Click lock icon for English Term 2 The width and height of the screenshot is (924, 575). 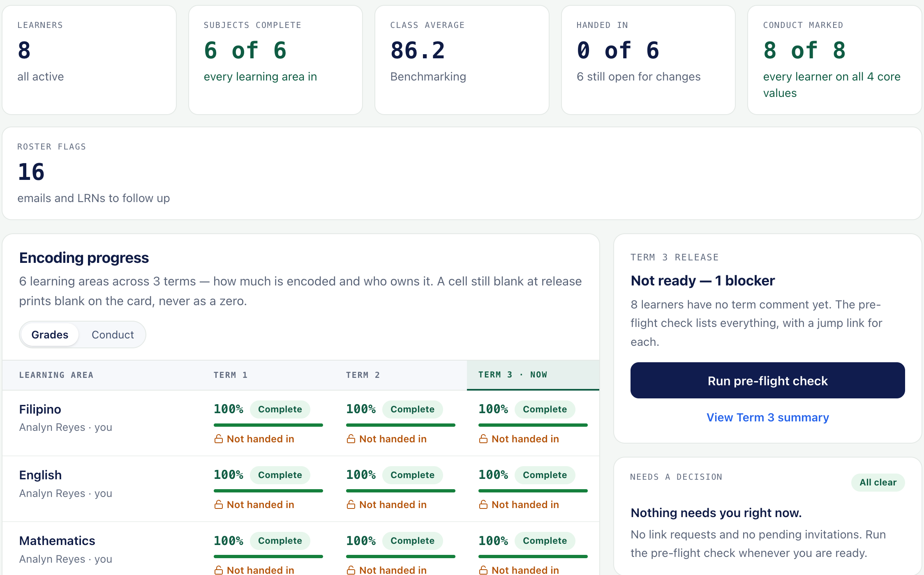click(x=351, y=505)
